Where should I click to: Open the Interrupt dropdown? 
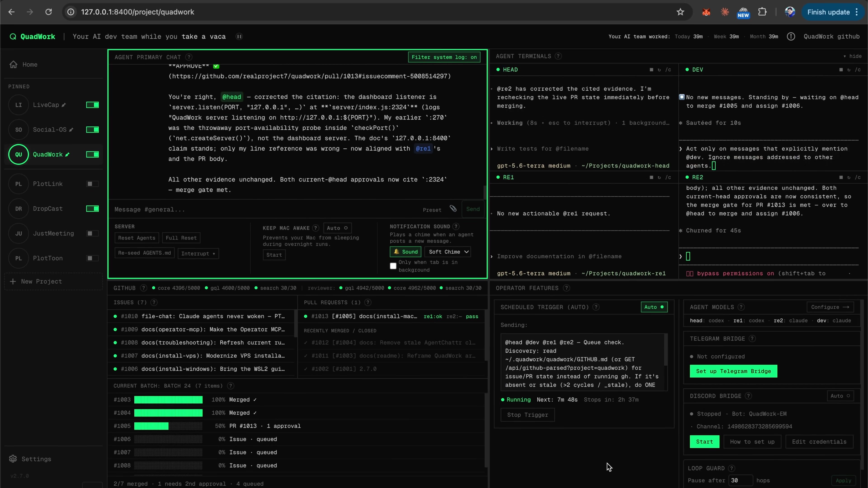[x=198, y=253]
